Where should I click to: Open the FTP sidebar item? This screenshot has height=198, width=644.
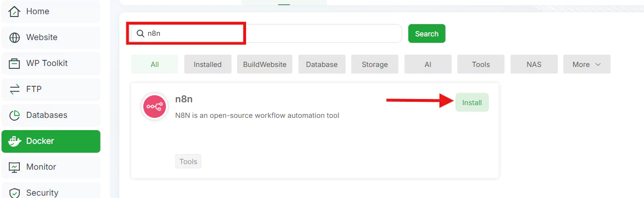[x=51, y=89]
